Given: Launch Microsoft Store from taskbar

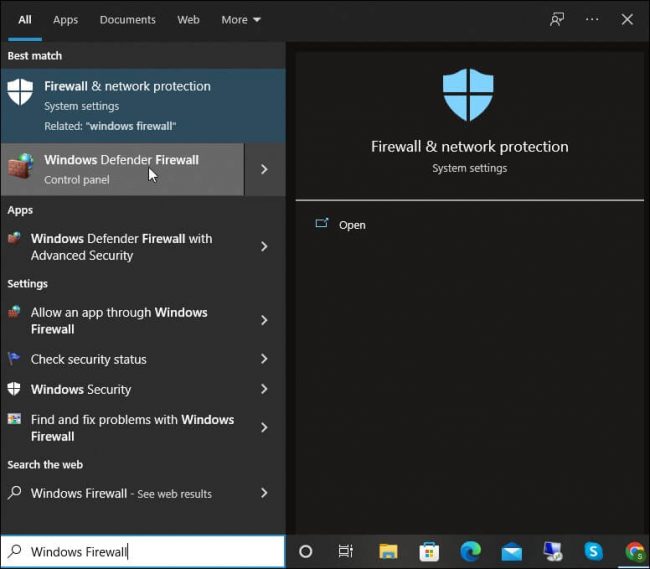Looking at the screenshot, I should 429,551.
